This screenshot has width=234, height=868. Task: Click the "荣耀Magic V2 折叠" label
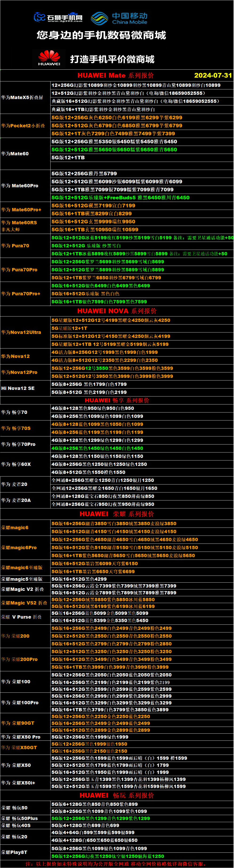coord(23,589)
